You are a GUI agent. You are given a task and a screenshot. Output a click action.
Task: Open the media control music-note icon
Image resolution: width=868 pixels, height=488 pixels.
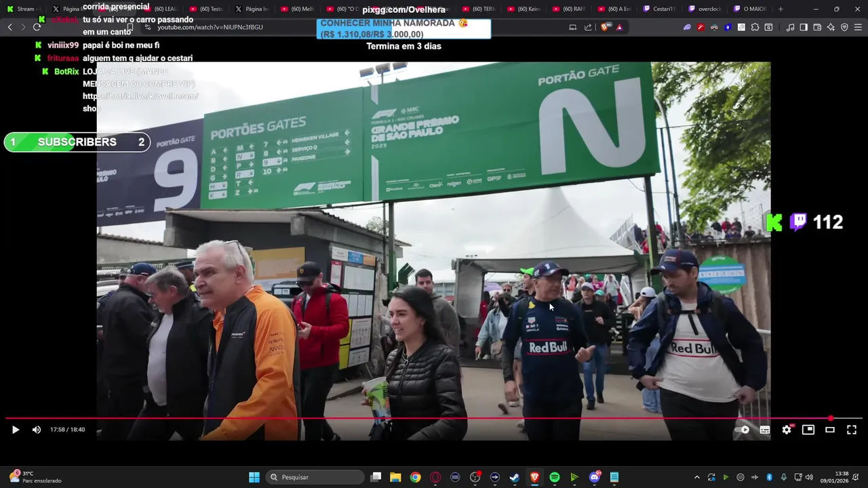(790, 27)
